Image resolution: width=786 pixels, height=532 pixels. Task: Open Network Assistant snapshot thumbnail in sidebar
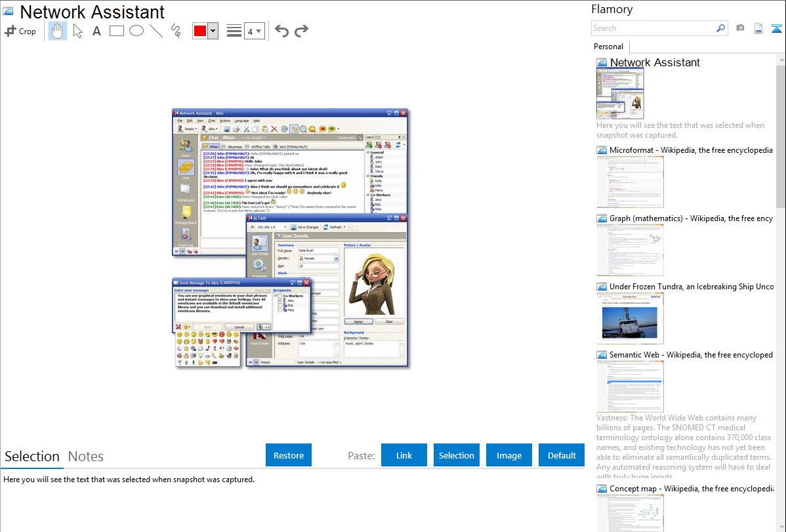pyautogui.click(x=620, y=94)
